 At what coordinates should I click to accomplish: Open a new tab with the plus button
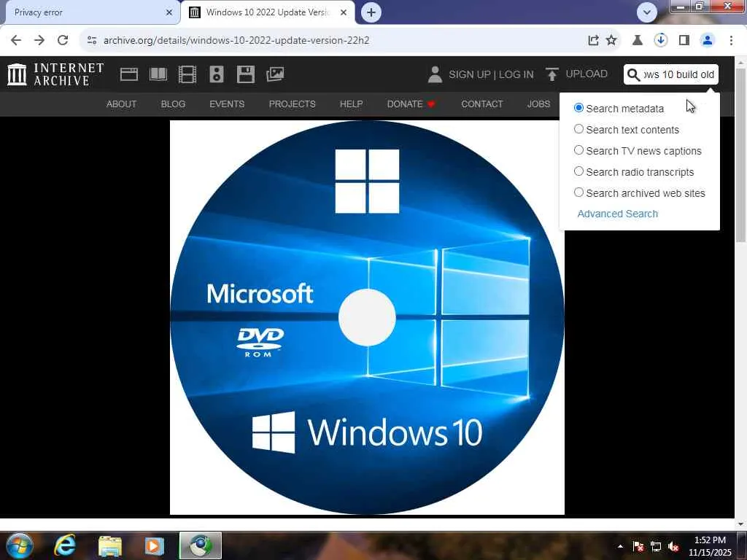click(x=371, y=12)
